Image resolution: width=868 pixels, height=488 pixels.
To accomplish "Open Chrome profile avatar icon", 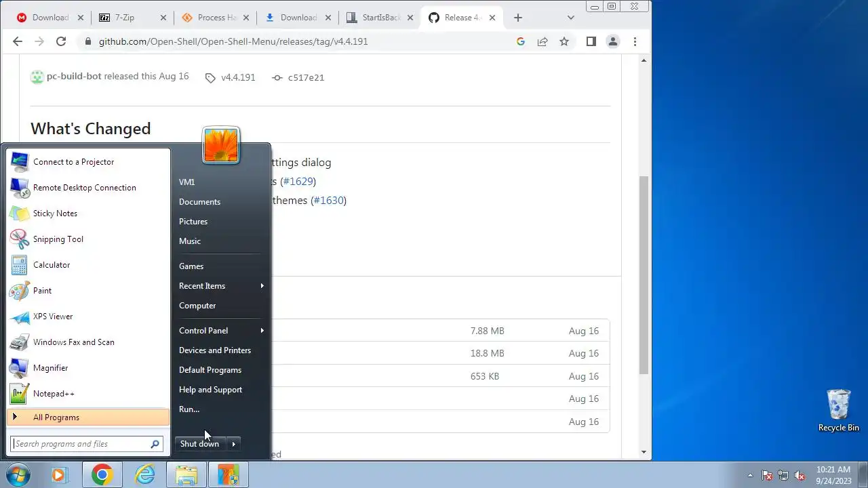I will coord(613,41).
